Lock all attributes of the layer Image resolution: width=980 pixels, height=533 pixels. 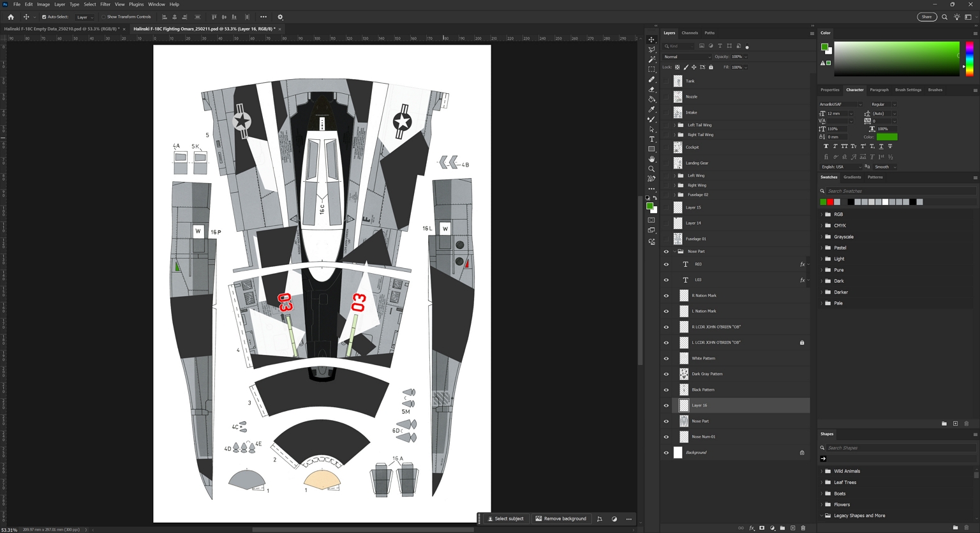pyautogui.click(x=711, y=67)
